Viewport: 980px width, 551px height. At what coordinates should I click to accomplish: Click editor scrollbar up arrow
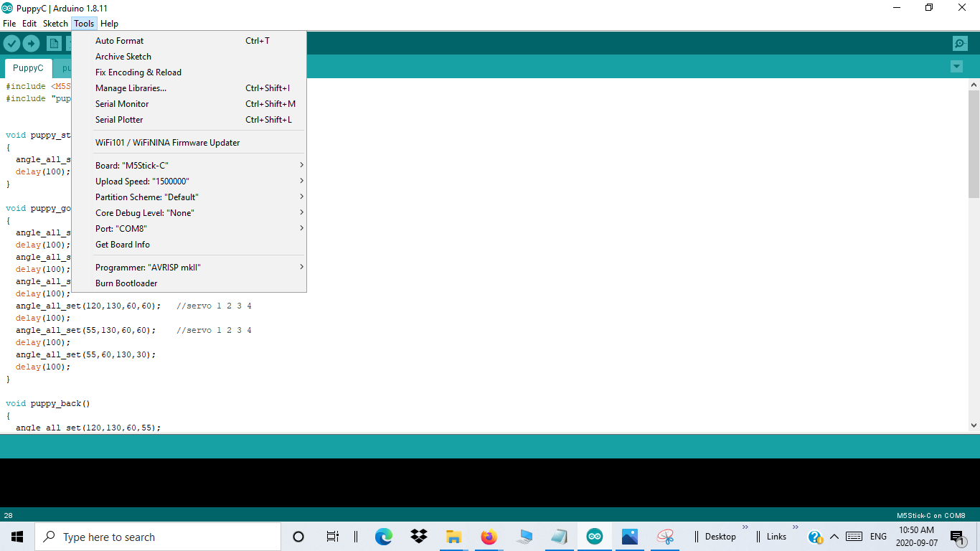974,85
